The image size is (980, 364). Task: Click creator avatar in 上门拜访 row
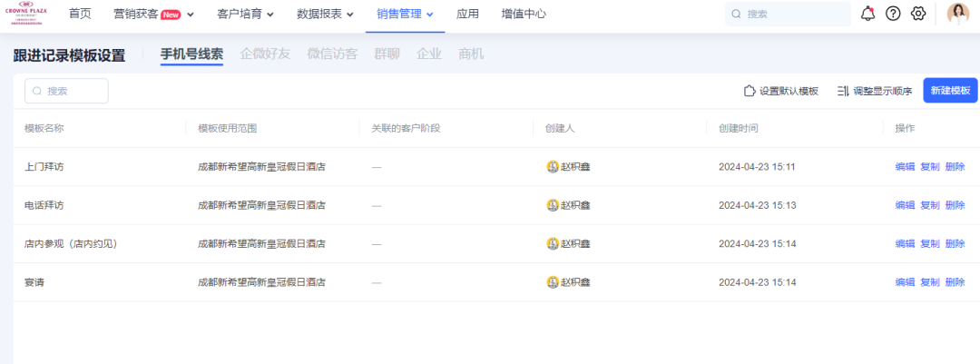pos(552,167)
